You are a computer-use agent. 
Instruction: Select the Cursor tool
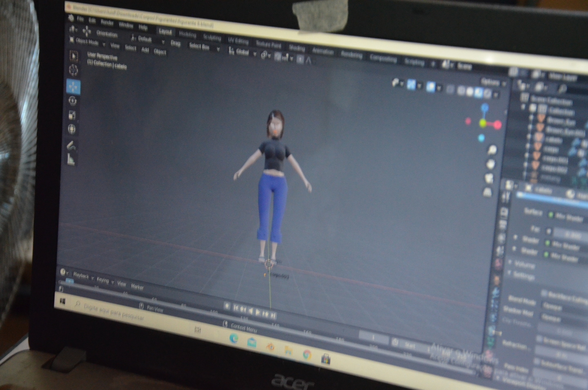tap(73, 70)
